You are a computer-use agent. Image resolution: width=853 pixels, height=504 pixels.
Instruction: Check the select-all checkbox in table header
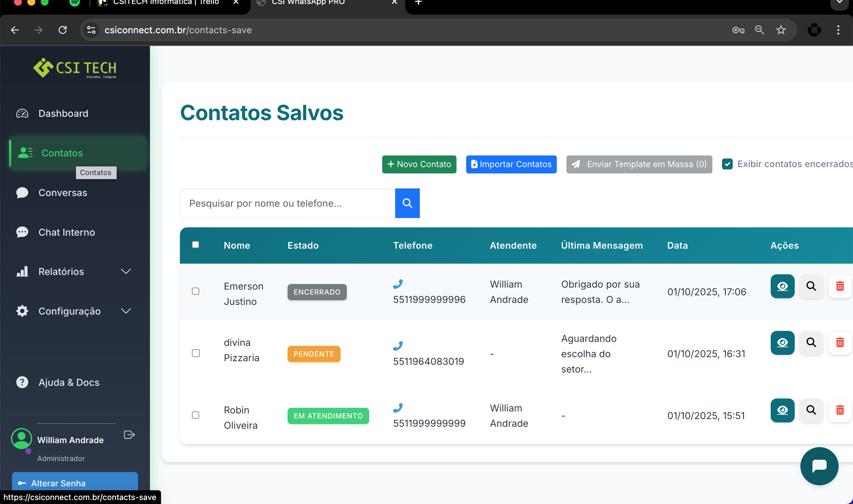click(x=196, y=245)
